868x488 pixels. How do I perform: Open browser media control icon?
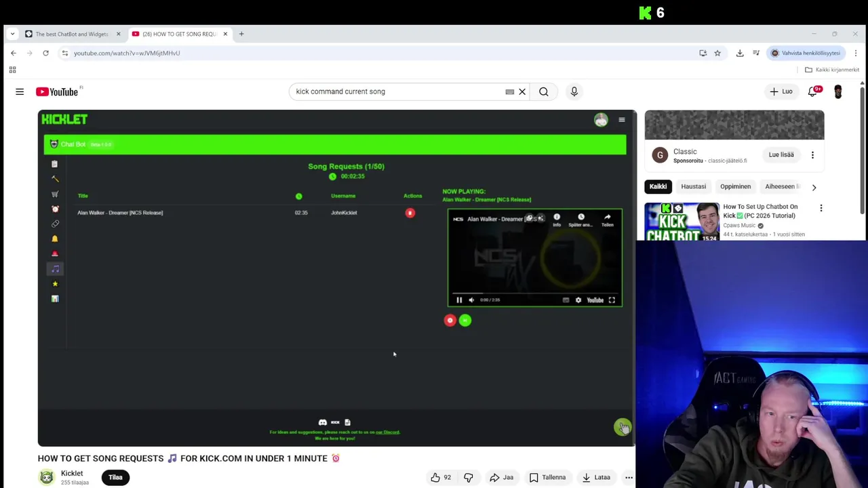(756, 53)
